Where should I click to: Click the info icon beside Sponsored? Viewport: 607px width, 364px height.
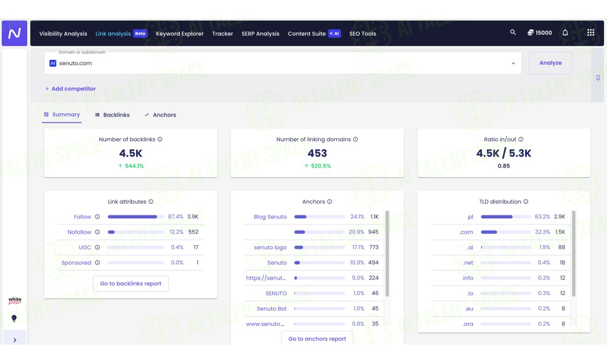click(x=98, y=263)
